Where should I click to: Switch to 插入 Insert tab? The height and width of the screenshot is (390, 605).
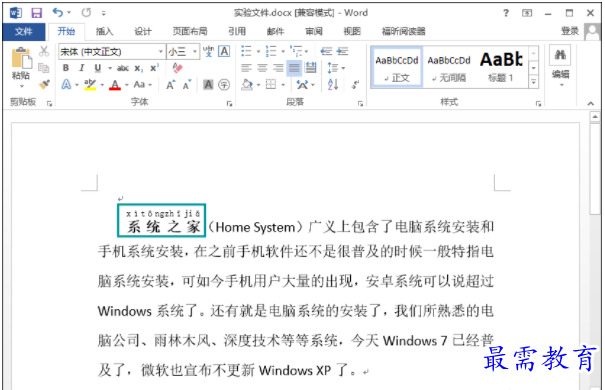click(x=104, y=31)
